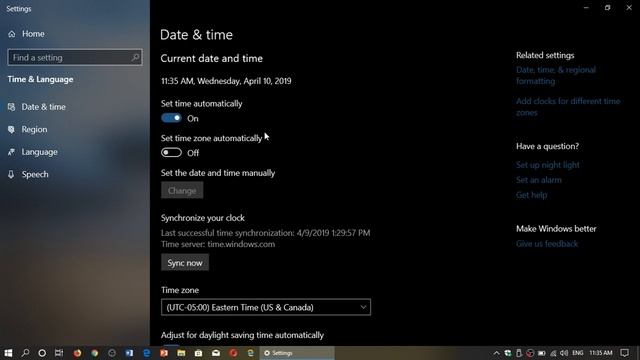The height and width of the screenshot is (360, 640).
Task: Click the Get help link
Action: (x=531, y=195)
